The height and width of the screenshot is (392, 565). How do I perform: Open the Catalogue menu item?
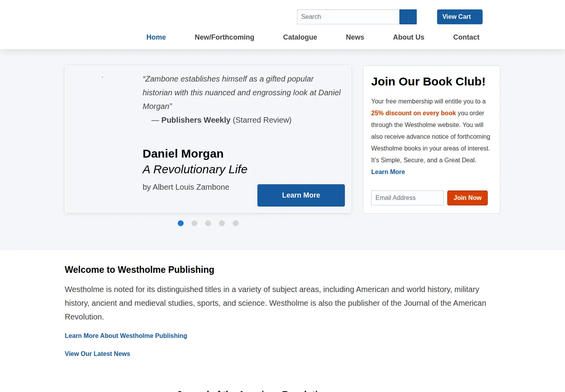point(300,37)
